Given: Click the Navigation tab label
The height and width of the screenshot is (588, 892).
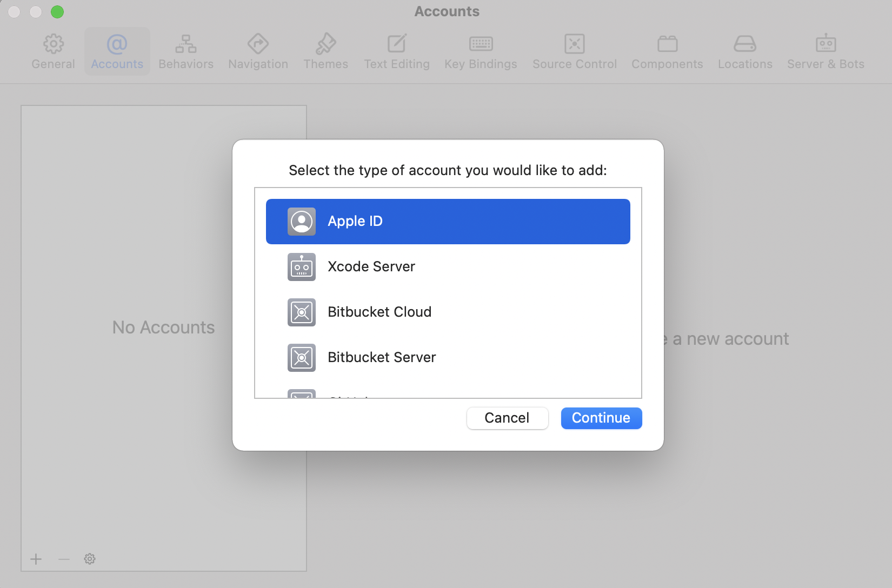Looking at the screenshot, I should point(258,64).
